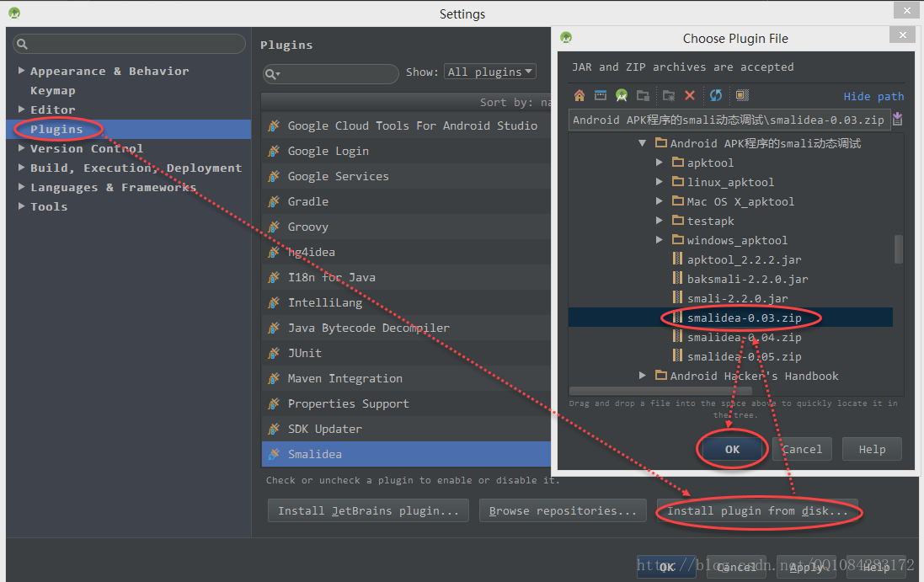Click the Browse repositories button
The height and width of the screenshot is (582, 924).
pyautogui.click(x=563, y=510)
